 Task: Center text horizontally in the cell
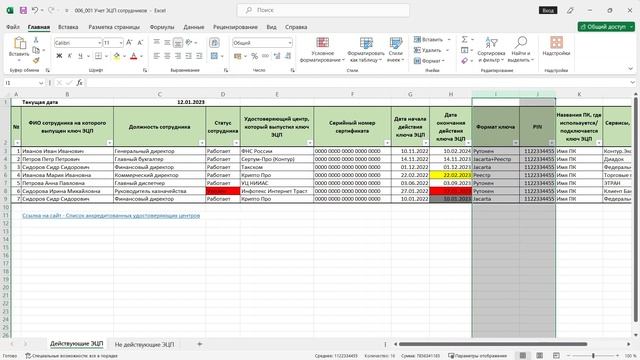167,56
